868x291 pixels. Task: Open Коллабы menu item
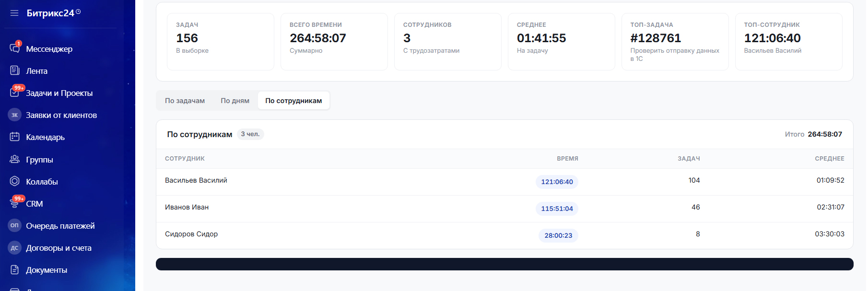(x=42, y=182)
